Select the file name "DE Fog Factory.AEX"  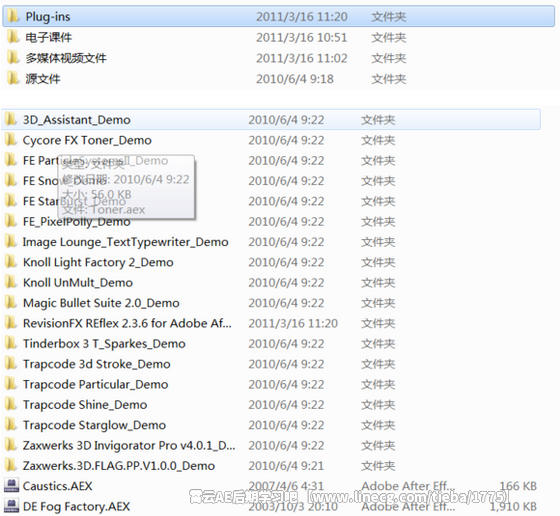[76, 506]
